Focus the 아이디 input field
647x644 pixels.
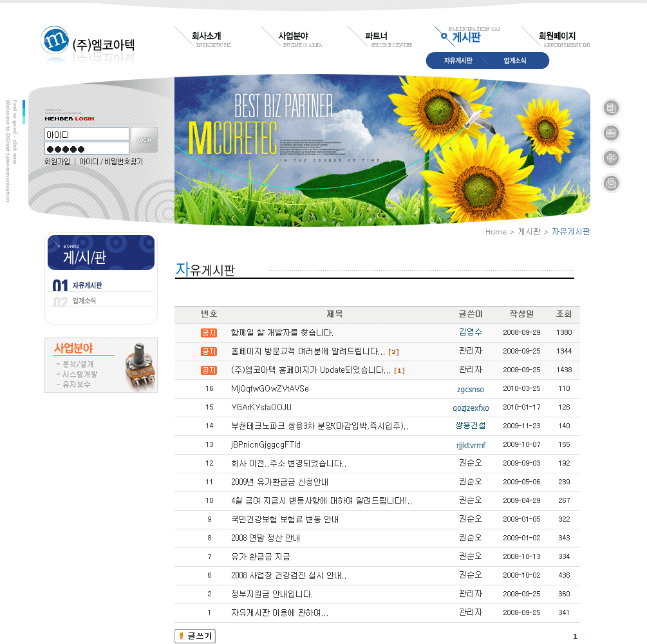87,134
